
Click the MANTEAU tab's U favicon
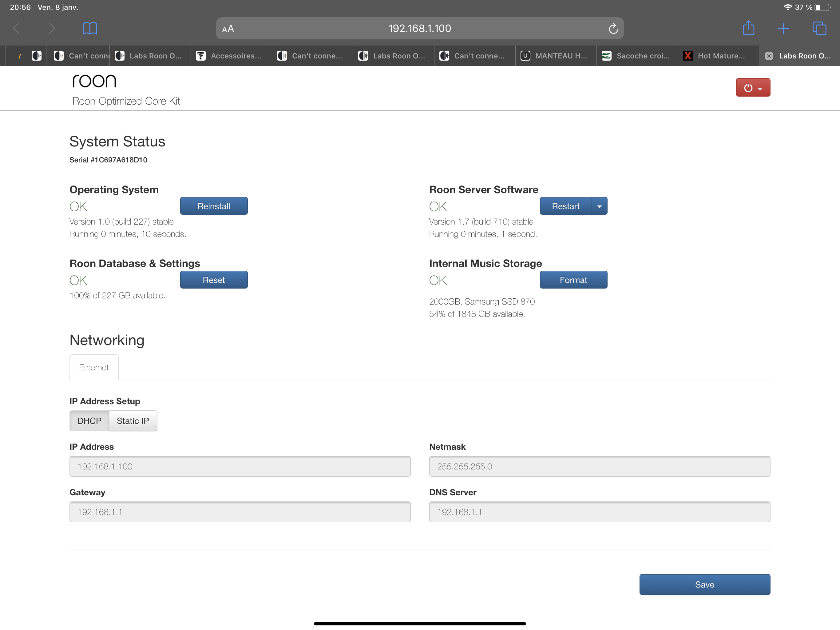tap(525, 56)
